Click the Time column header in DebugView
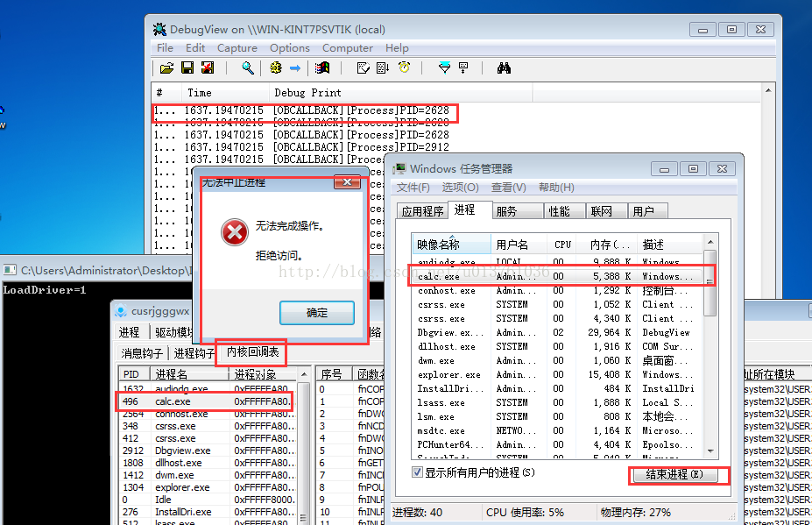The height and width of the screenshot is (525, 812). (225, 93)
